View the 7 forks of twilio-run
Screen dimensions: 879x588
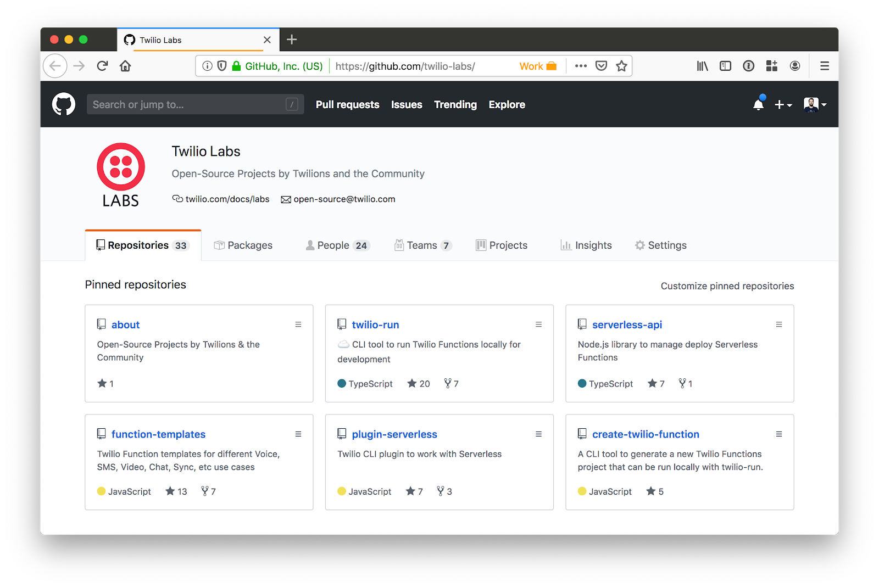click(x=452, y=384)
